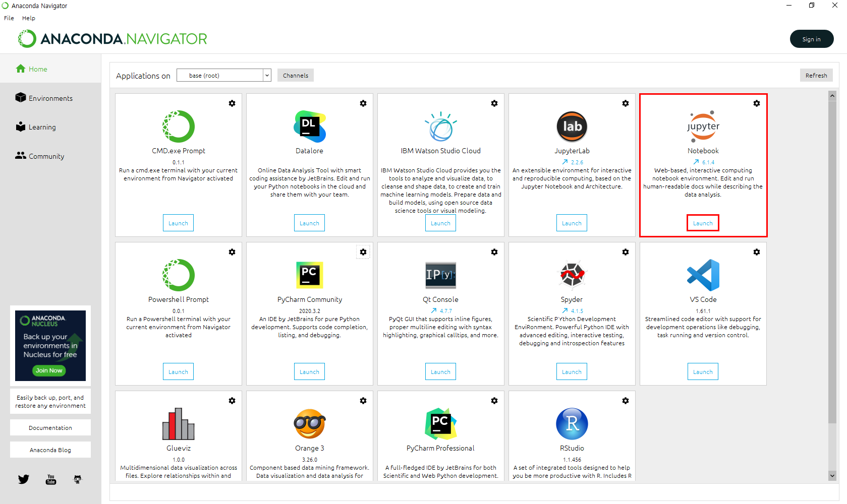Open settings gear on Datalore card
Image resolution: width=847 pixels, height=504 pixels.
tap(363, 103)
